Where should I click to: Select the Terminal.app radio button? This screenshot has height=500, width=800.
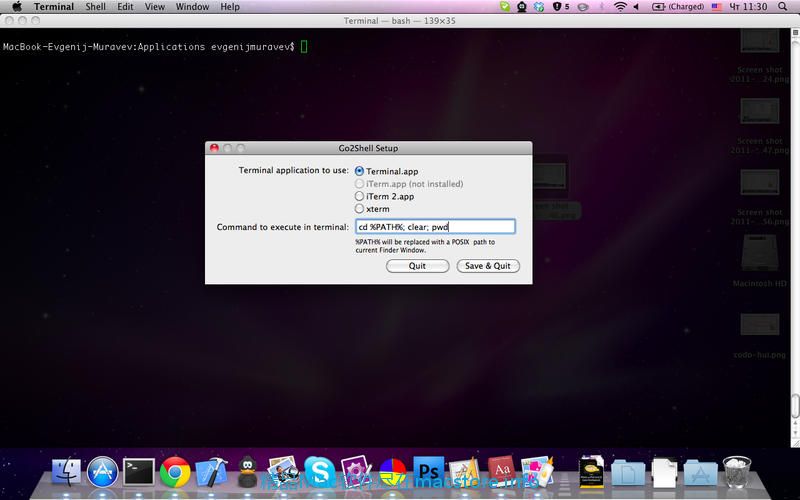359,171
